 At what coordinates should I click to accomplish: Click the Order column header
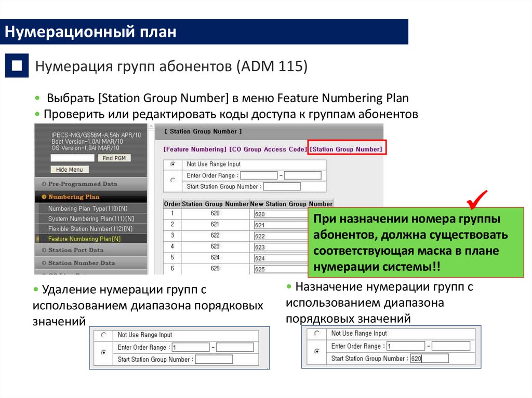click(x=172, y=204)
